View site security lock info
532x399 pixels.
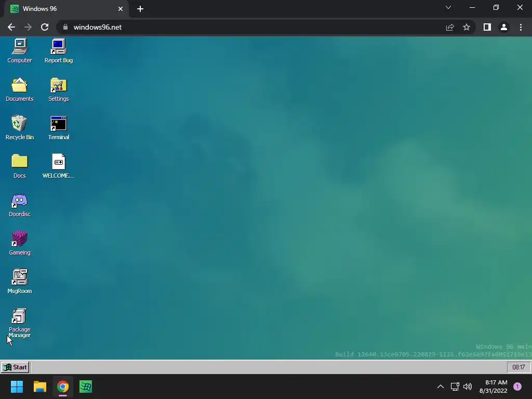click(x=65, y=27)
